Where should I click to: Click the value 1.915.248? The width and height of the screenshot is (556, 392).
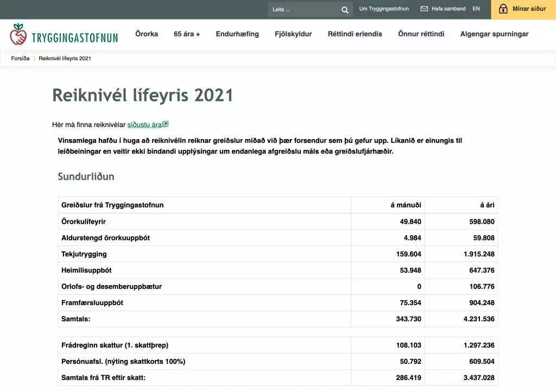click(479, 254)
